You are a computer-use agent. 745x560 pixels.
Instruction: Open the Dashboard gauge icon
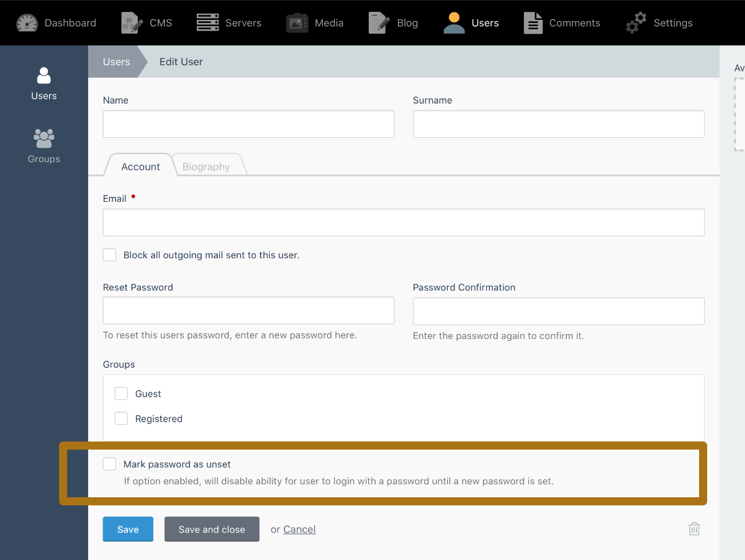tap(27, 23)
